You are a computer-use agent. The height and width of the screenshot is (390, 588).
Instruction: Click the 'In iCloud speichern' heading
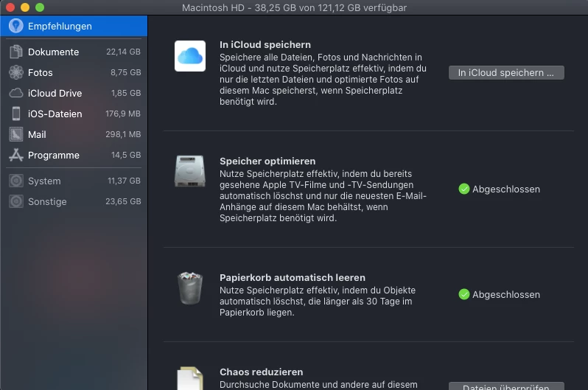pos(265,45)
